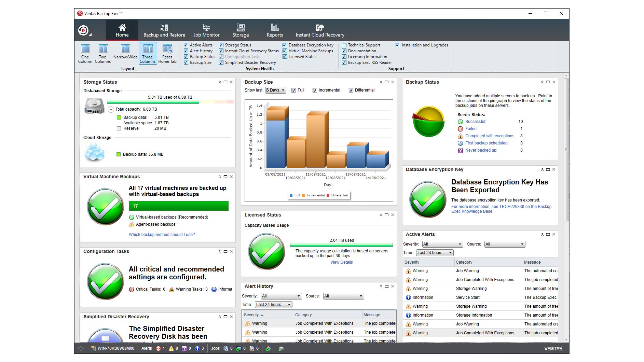Maximize the Storage Status panel

coord(225,82)
